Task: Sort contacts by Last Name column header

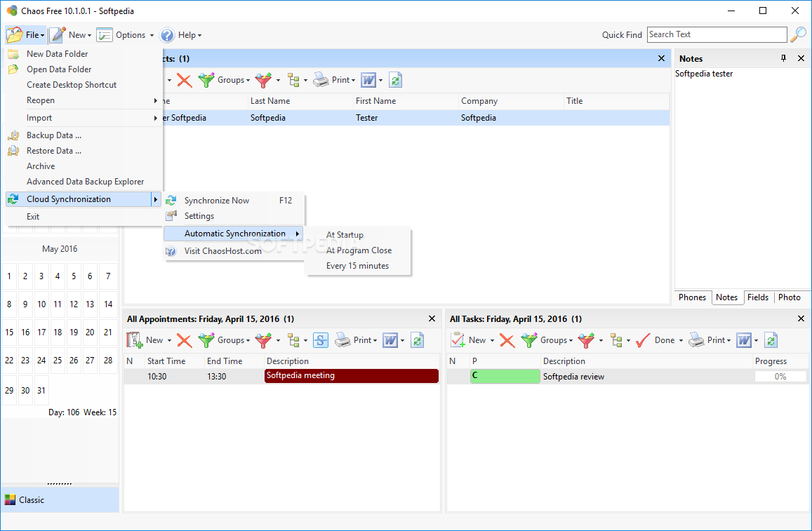Action: 300,101
